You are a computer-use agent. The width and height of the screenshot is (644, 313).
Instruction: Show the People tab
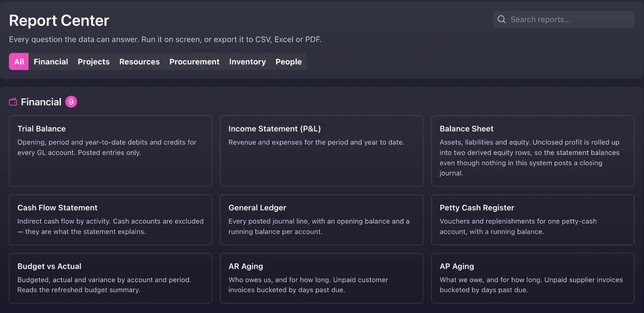coord(288,62)
